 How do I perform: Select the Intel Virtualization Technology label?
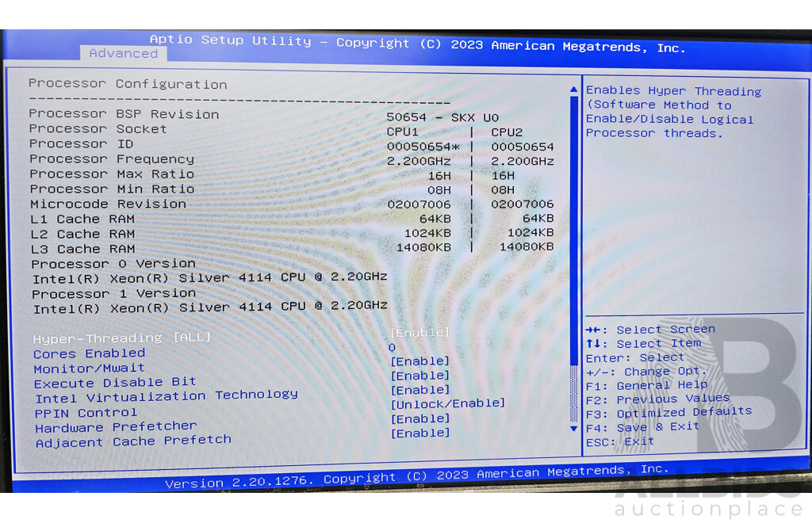tap(166, 395)
